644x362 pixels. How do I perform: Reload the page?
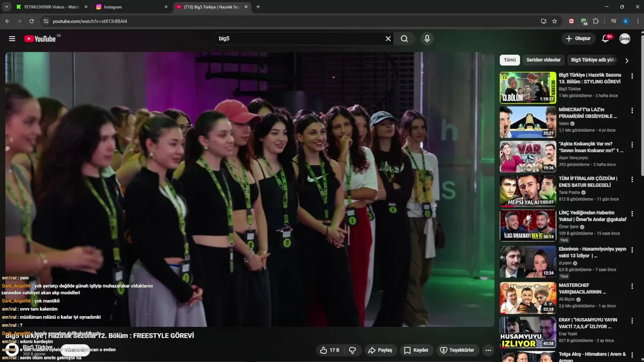[x=32, y=21]
